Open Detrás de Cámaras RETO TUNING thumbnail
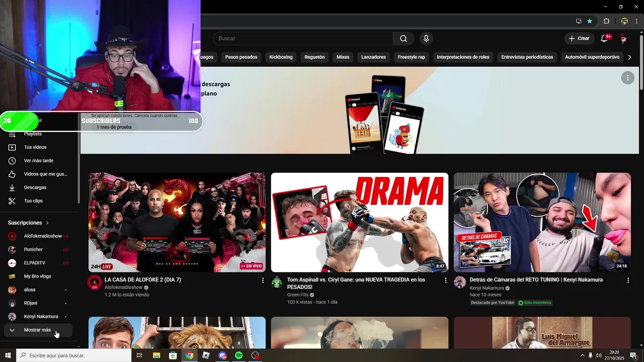Viewport: 644px width, 362px height. (x=542, y=222)
